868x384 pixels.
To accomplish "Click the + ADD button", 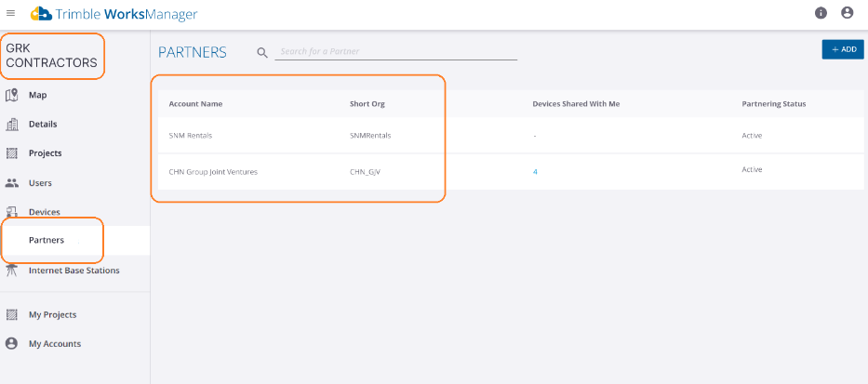I will [843, 49].
